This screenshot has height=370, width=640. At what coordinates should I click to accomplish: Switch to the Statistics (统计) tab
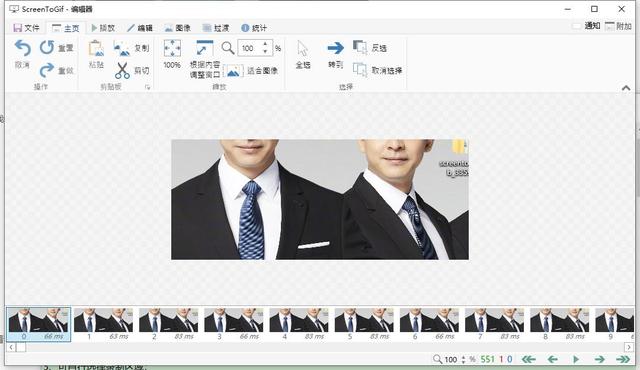pyautogui.click(x=254, y=28)
